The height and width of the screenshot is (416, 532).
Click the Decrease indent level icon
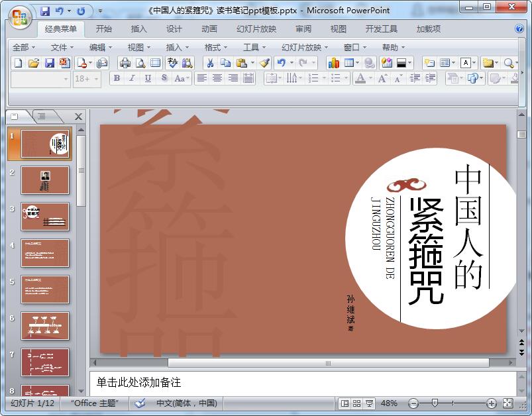coord(415,78)
